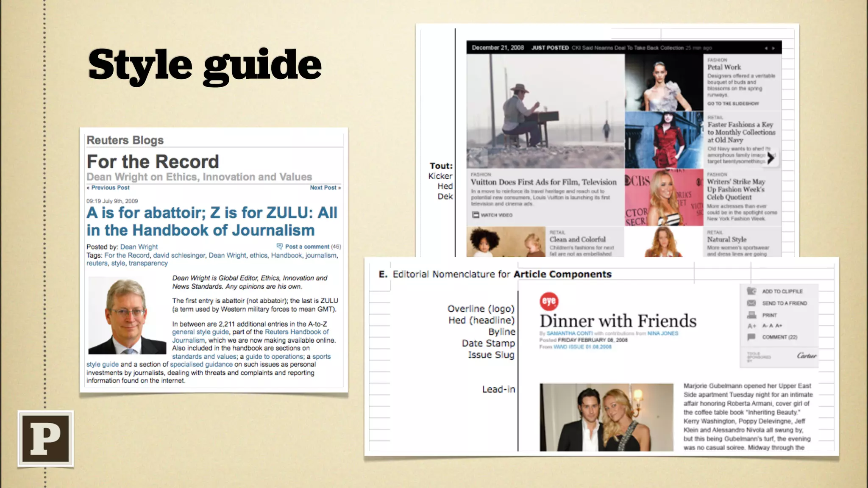Open Dean Wright author link after Posted by
Image resolution: width=868 pixels, height=488 pixels.
pos(139,247)
